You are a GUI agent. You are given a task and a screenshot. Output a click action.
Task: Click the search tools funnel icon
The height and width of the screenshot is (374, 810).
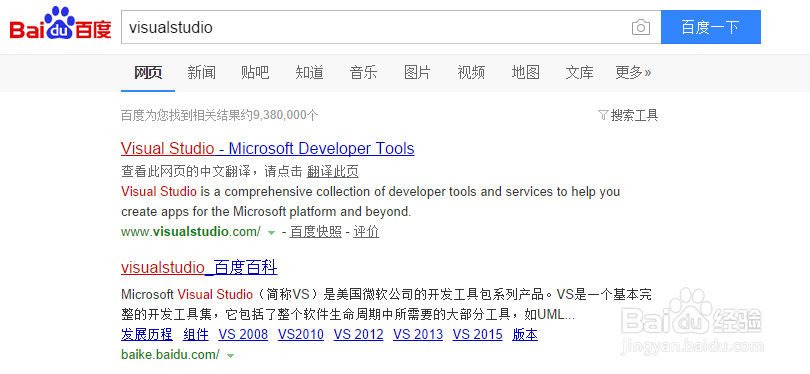pos(603,115)
